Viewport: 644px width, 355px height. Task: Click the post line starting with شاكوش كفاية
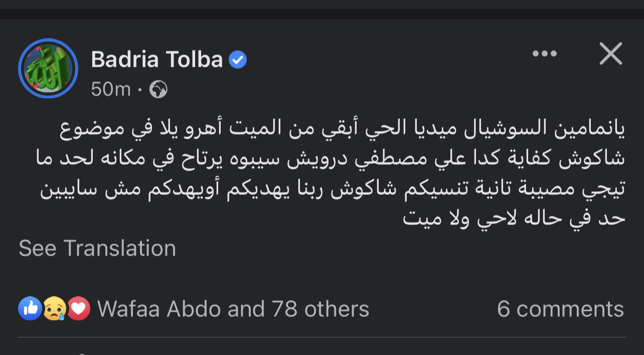coord(331,159)
